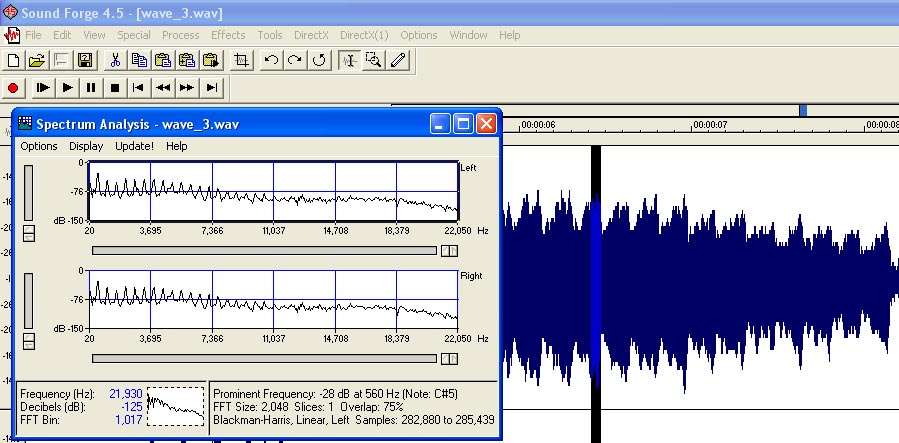Viewport: 899px width, 443px height.
Task: Click the Left channel vertical dB slider
Action: pyautogui.click(x=28, y=192)
